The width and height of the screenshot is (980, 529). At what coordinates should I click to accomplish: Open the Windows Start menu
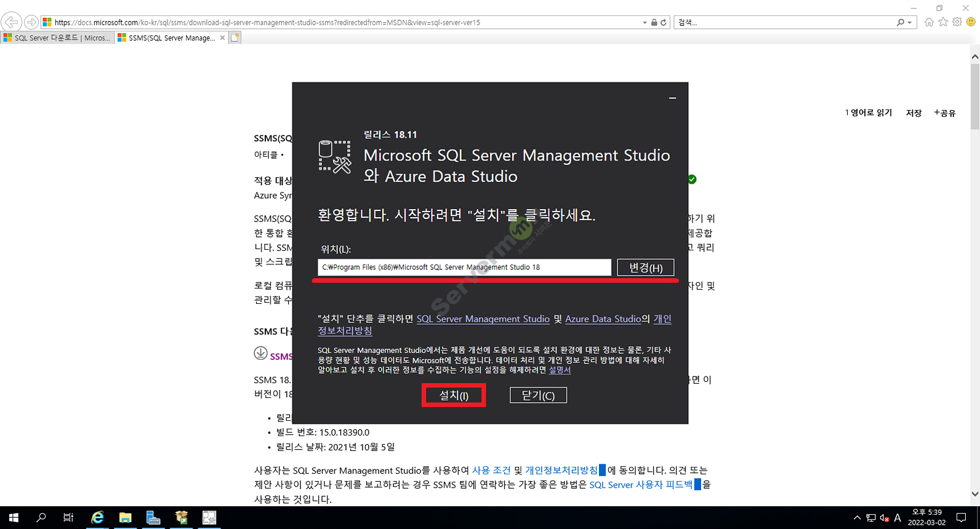pyautogui.click(x=14, y=517)
